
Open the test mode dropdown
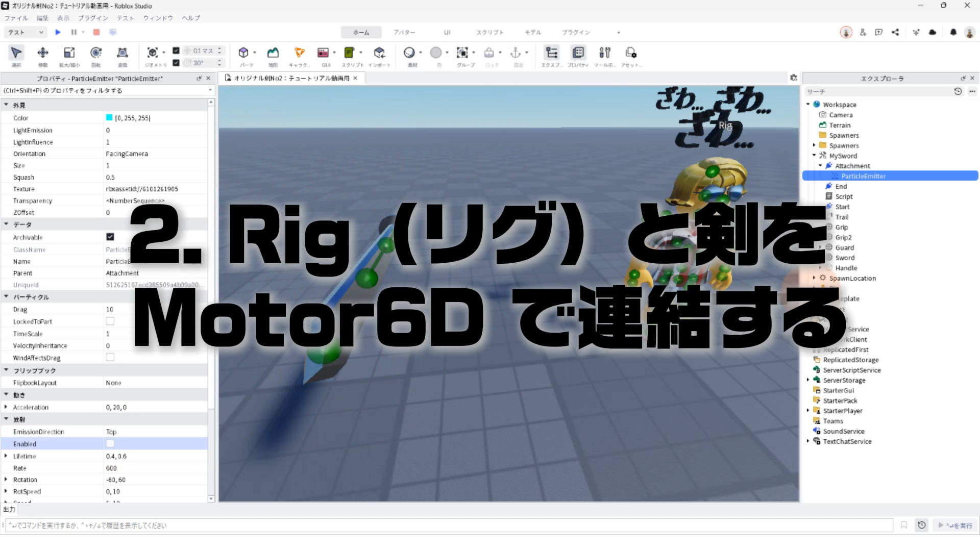tap(26, 32)
